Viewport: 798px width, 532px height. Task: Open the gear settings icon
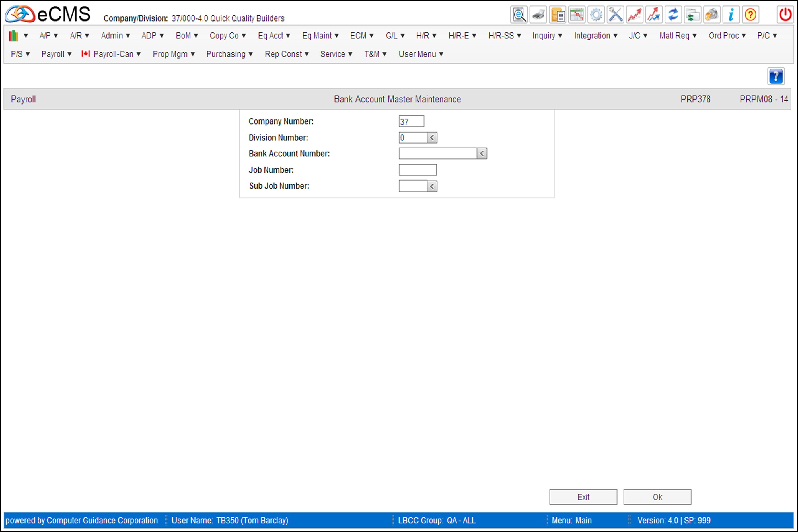click(596, 15)
